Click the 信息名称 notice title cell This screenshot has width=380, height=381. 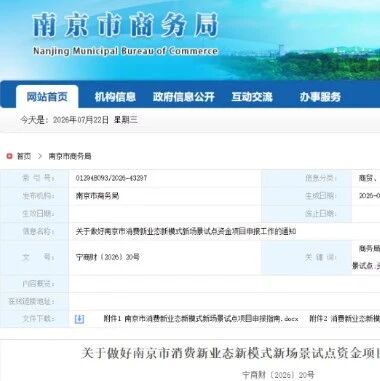tap(186, 231)
